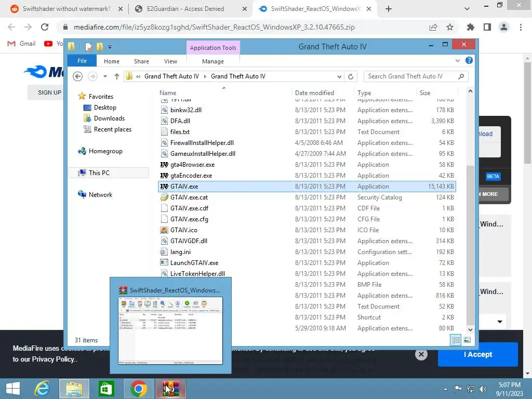This screenshot has height=399, width=532.
Task: Open Chrome tab search chevron
Action: pos(467,9)
